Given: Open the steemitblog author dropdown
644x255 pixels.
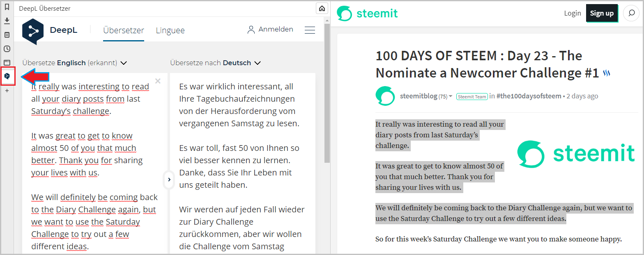Looking at the screenshot, I should coord(451,96).
